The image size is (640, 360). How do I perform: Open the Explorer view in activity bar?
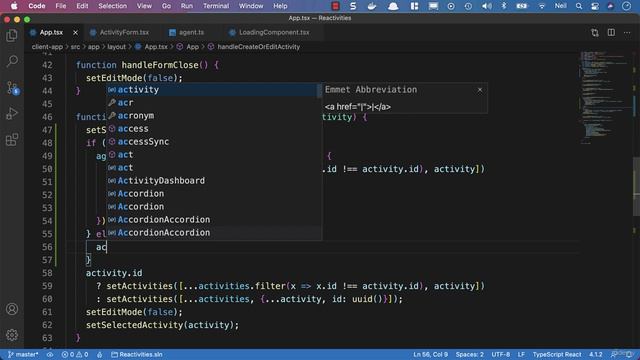[x=12, y=36]
